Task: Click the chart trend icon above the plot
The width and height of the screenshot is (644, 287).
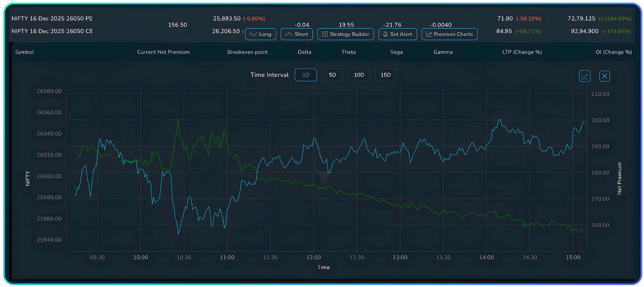Action: [x=585, y=76]
